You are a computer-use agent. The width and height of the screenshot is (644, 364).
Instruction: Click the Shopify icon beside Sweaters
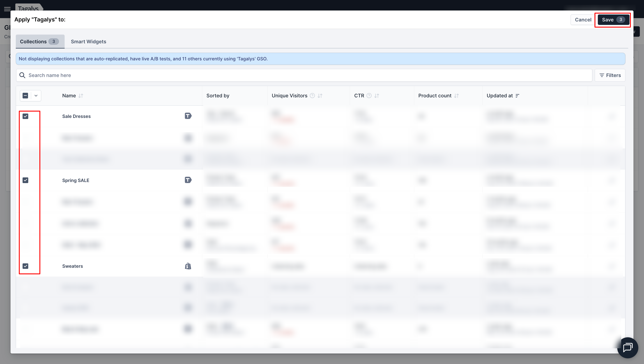pyautogui.click(x=188, y=266)
